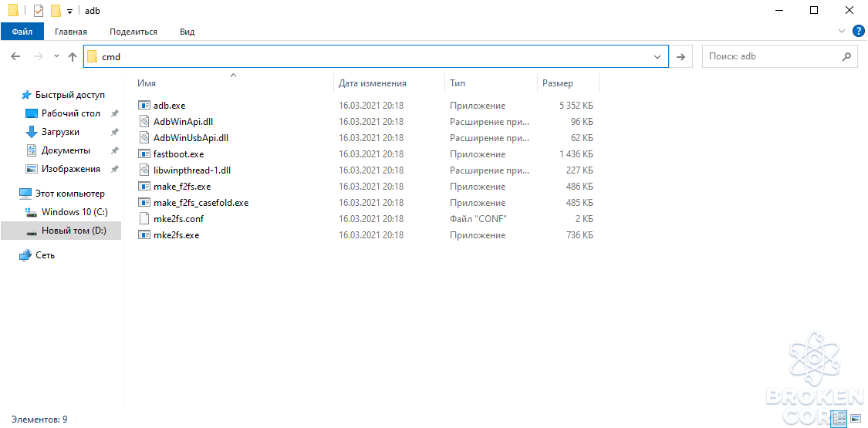
Task: Click the Этот компьютер monitor icon
Action: click(x=25, y=194)
